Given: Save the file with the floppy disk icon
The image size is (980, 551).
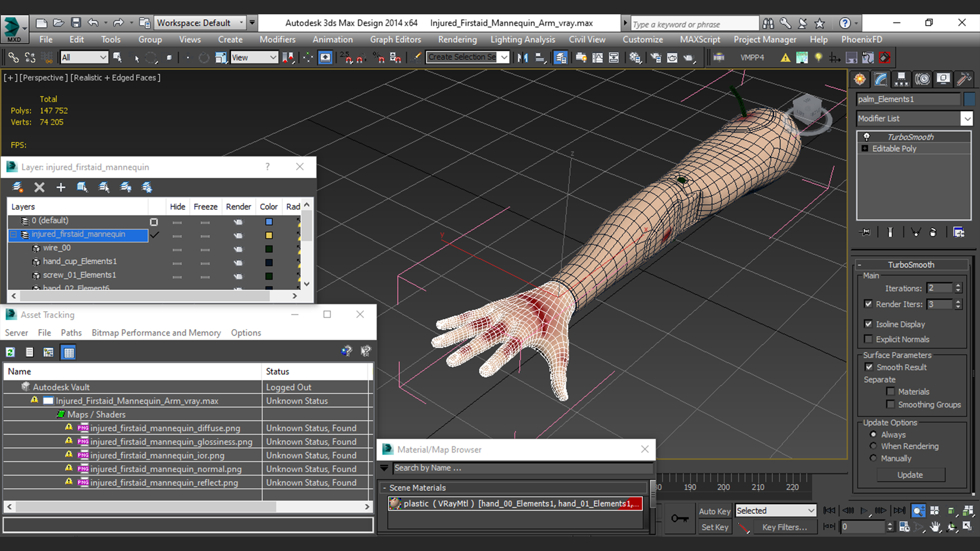Looking at the screenshot, I should (x=76, y=23).
